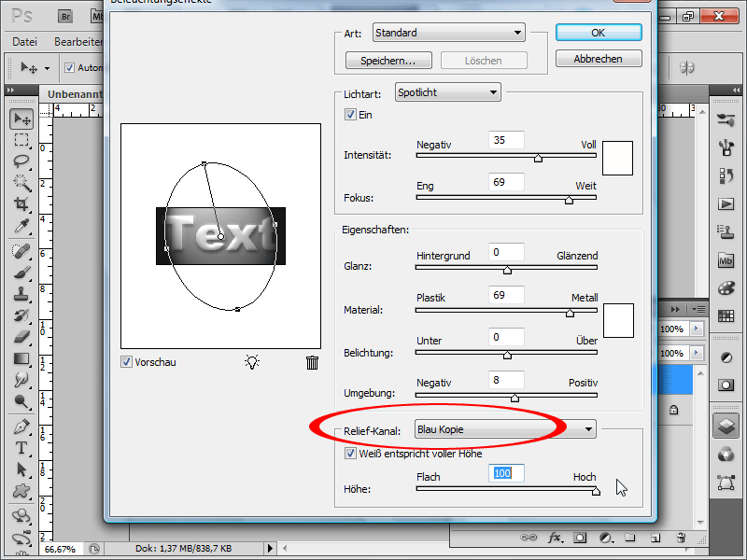Image resolution: width=747 pixels, height=560 pixels.
Task: Select the Dodge tool
Action: click(x=21, y=401)
